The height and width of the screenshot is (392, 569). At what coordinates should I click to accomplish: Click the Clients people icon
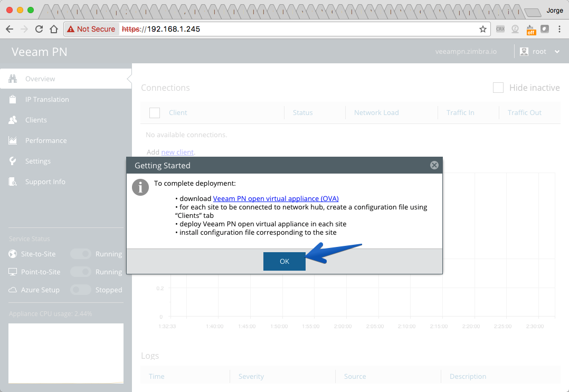click(x=13, y=120)
